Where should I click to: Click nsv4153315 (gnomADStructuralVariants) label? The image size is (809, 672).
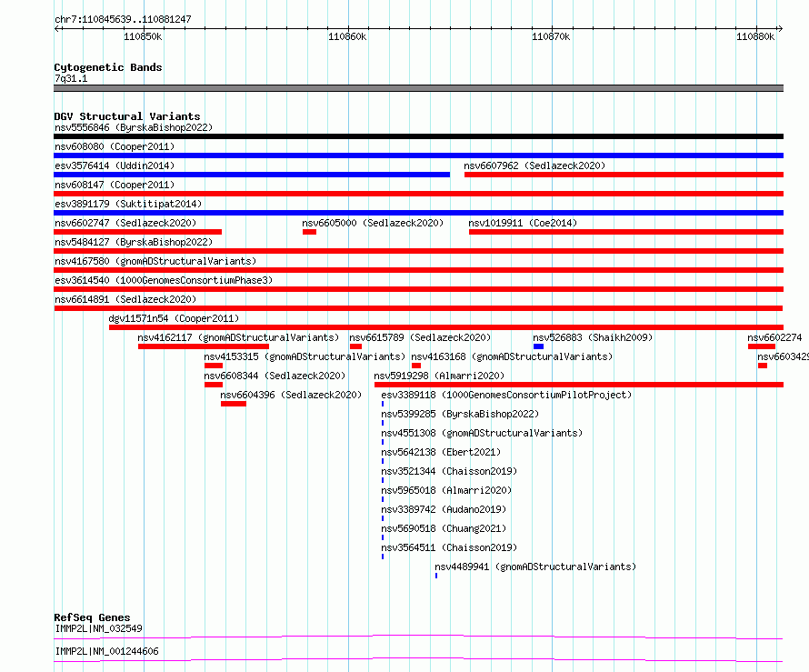pos(305,356)
